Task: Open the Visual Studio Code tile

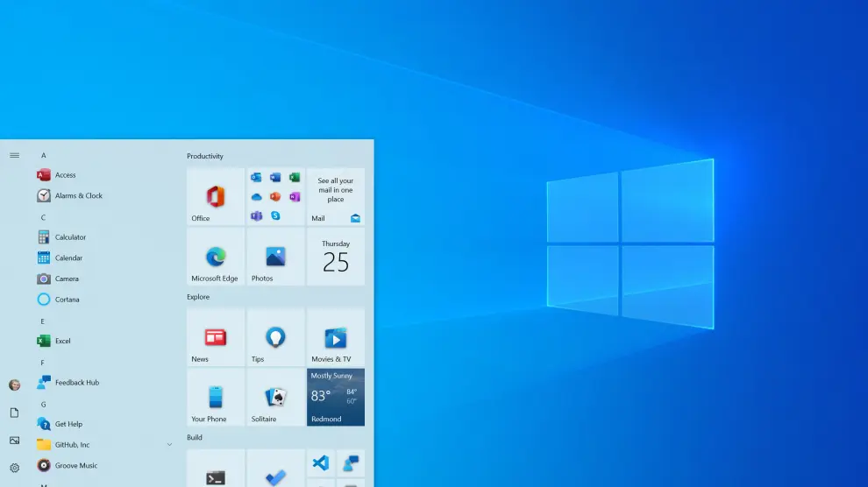Action: click(321, 462)
